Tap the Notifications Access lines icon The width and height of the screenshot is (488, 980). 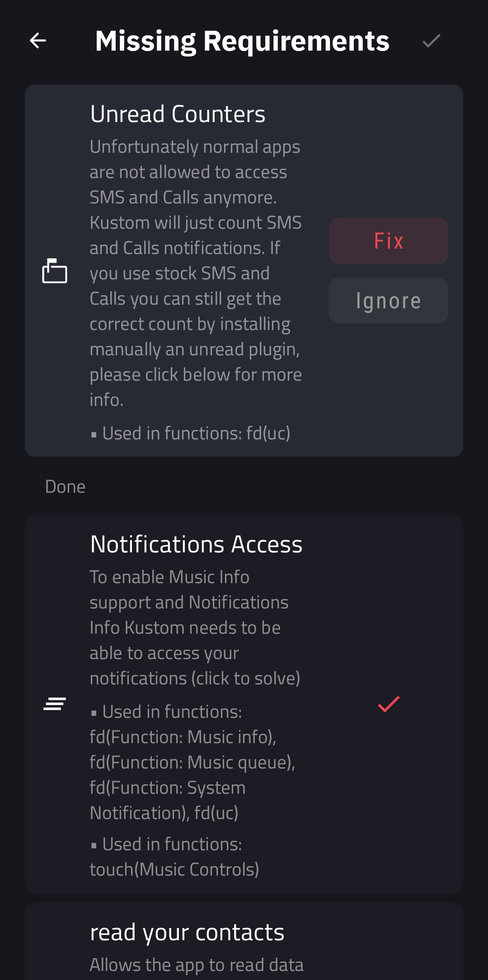tap(55, 704)
